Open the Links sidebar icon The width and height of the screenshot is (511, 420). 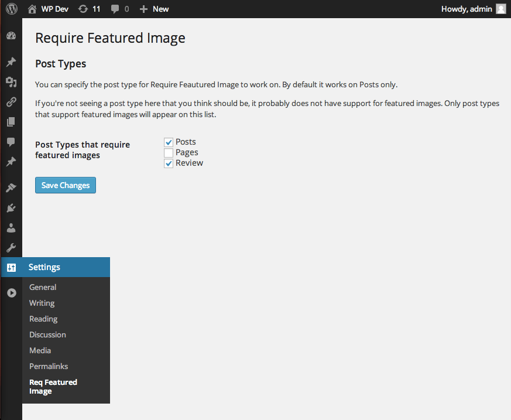coord(11,102)
